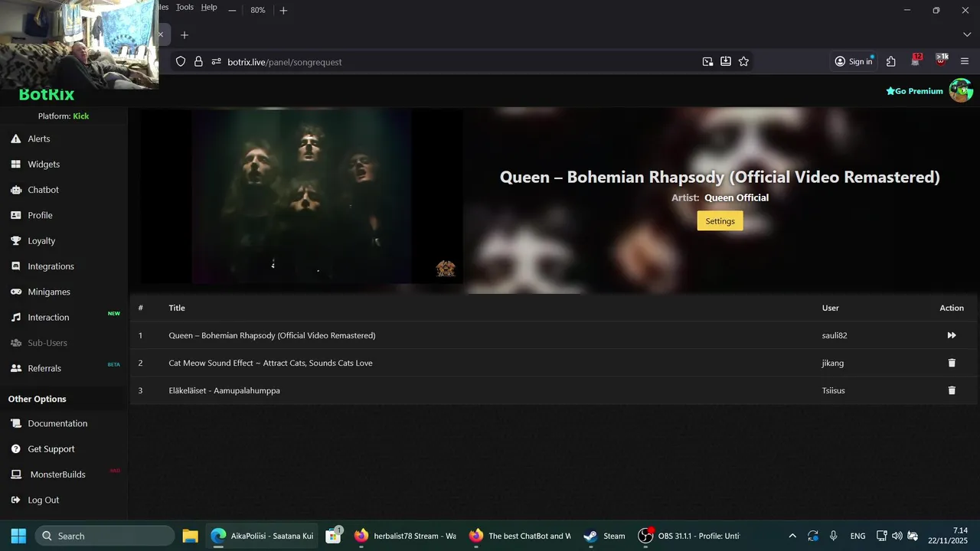Open a new browser tab

click(185, 35)
